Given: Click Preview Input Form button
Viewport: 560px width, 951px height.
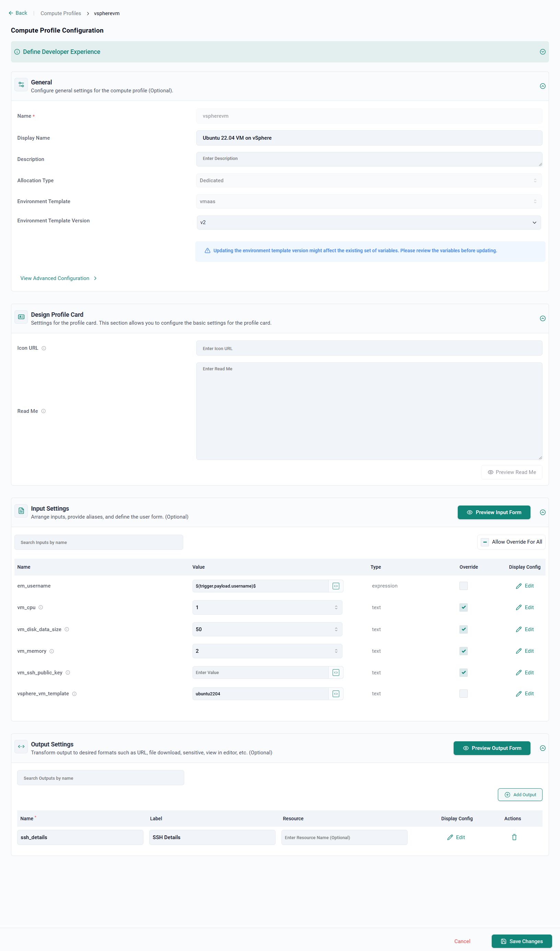Looking at the screenshot, I should pyautogui.click(x=494, y=512).
